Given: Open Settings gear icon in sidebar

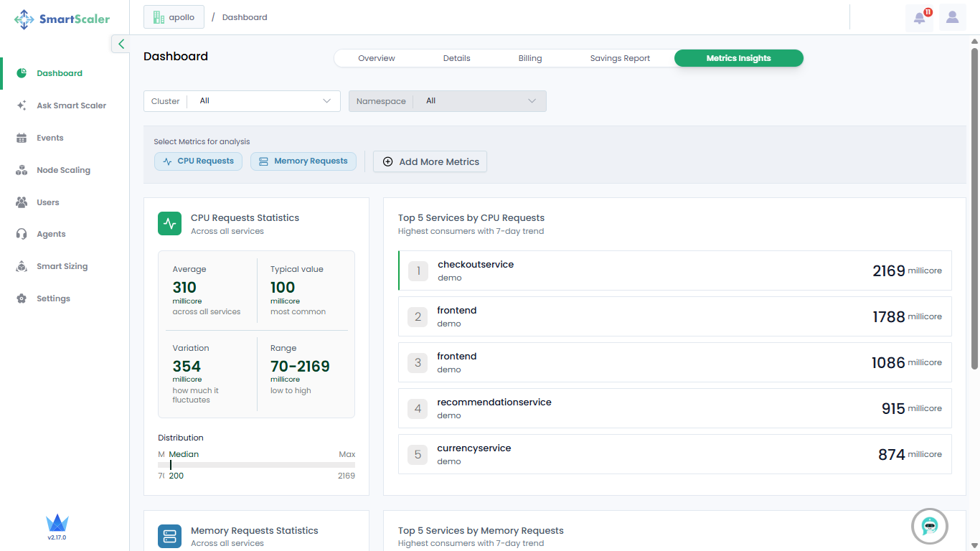Looking at the screenshot, I should [x=22, y=298].
